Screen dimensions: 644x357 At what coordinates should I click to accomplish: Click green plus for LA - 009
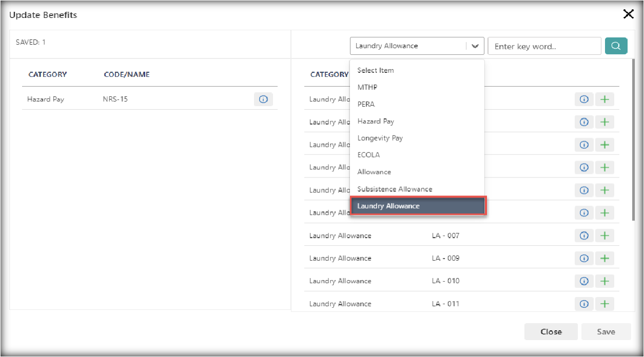click(604, 258)
